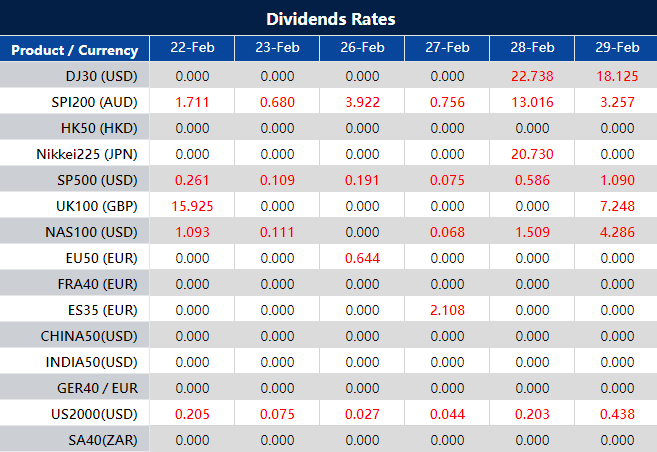Screen dimensions: 657x452
Task: Click the 22-Feb column header
Action: [x=192, y=48]
